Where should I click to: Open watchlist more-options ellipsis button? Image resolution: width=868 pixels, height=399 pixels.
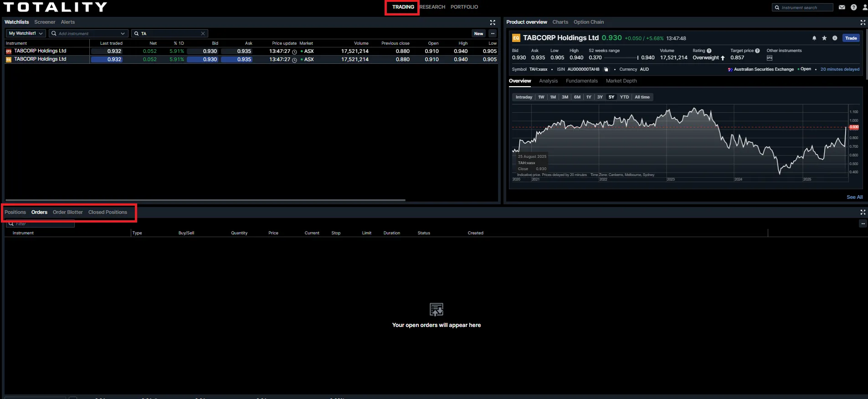click(x=493, y=33)
